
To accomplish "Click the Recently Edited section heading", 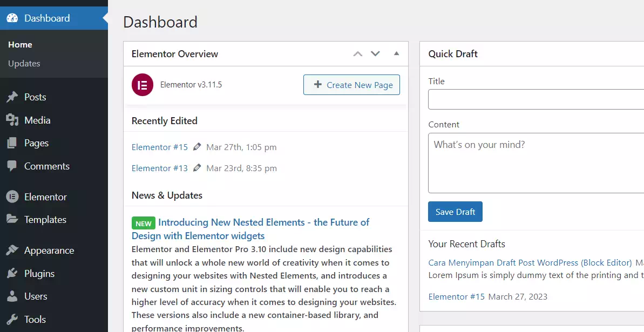I will coord(164,121).
